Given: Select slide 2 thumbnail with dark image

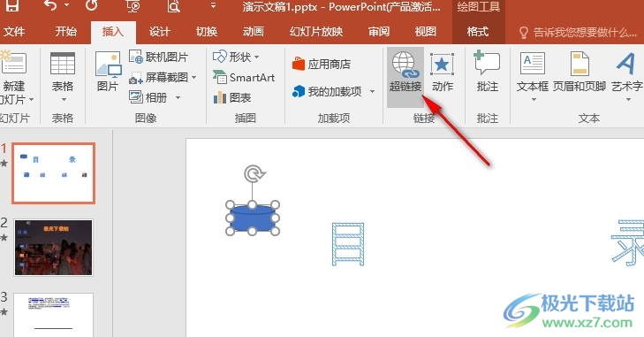Looking at the screenshot, I should tap(53, 247).
